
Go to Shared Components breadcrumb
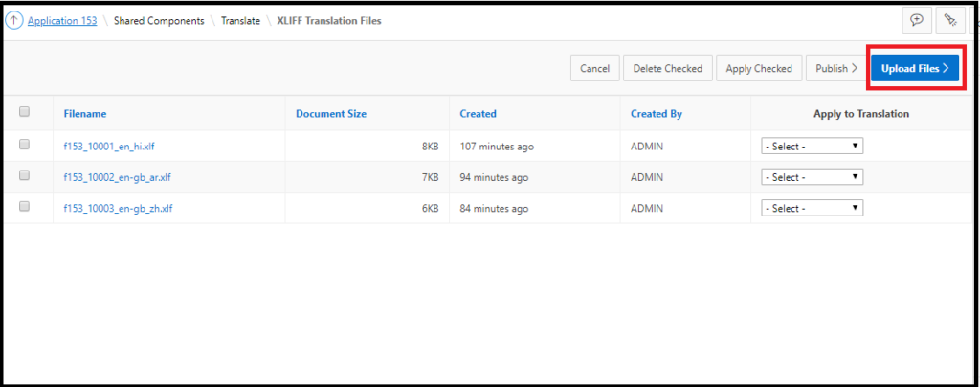point(158,21)
